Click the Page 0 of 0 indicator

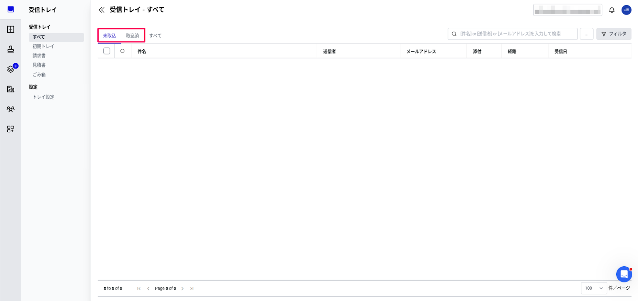[165, 289]
